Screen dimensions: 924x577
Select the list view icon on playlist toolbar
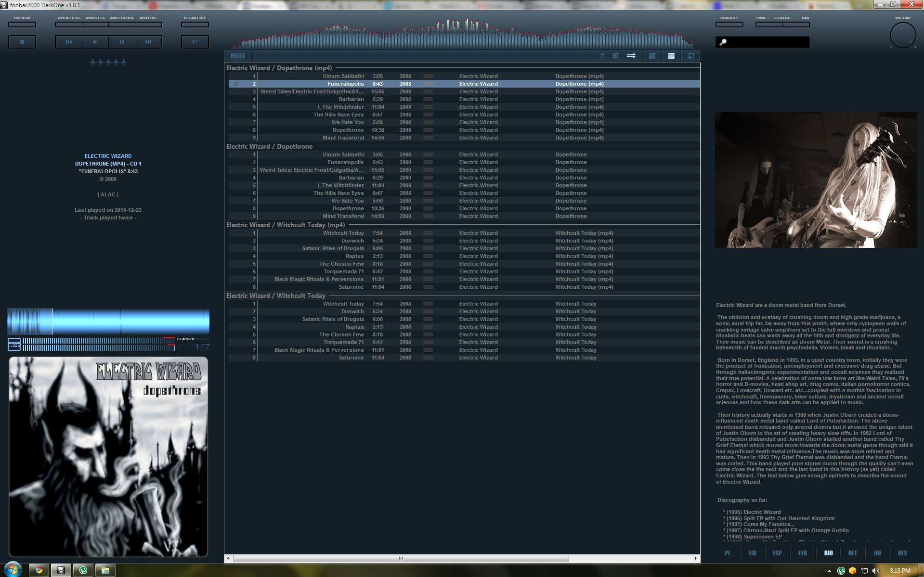pyautogui.click(x=671, y=55)
